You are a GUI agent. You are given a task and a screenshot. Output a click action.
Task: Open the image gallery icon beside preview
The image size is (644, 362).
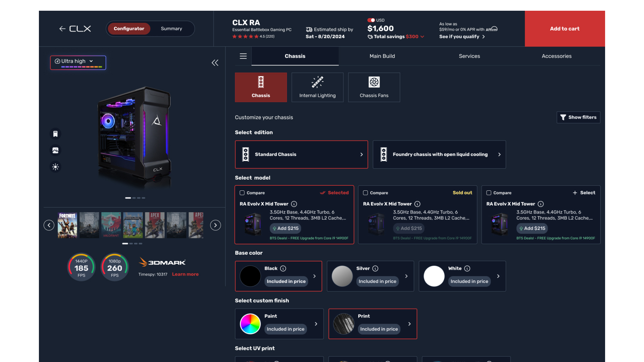click(55, 150)
